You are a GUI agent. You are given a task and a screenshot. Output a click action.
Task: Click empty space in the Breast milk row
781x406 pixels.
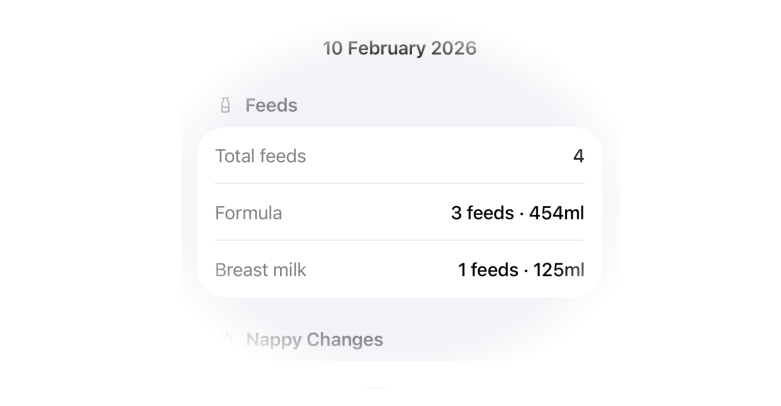click(x=380, y=270)
